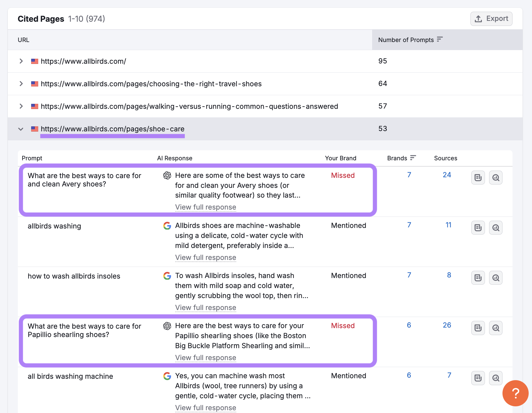The width and height of the screenshot is (532, 413).
Task: View full response for allbirds washing prompt
Action: (x=206, y=257)
